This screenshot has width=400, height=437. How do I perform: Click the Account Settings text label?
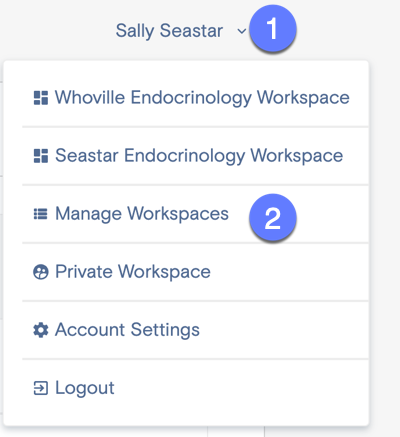click(x=127, y=330)
